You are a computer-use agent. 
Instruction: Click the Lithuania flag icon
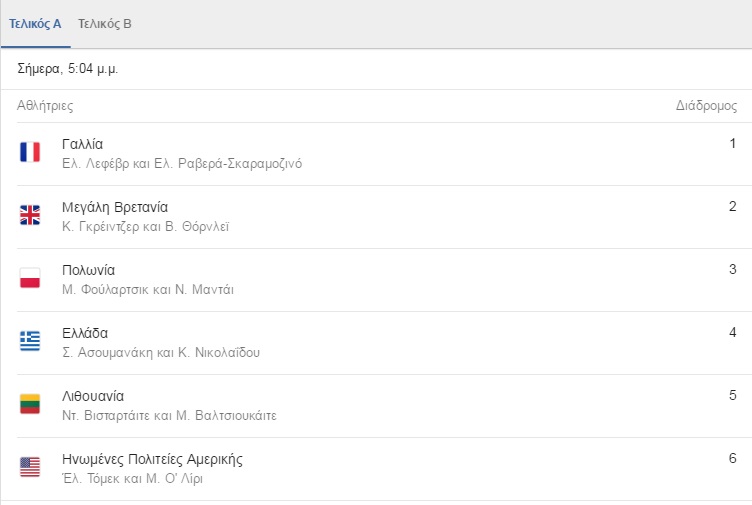(30, 404)
